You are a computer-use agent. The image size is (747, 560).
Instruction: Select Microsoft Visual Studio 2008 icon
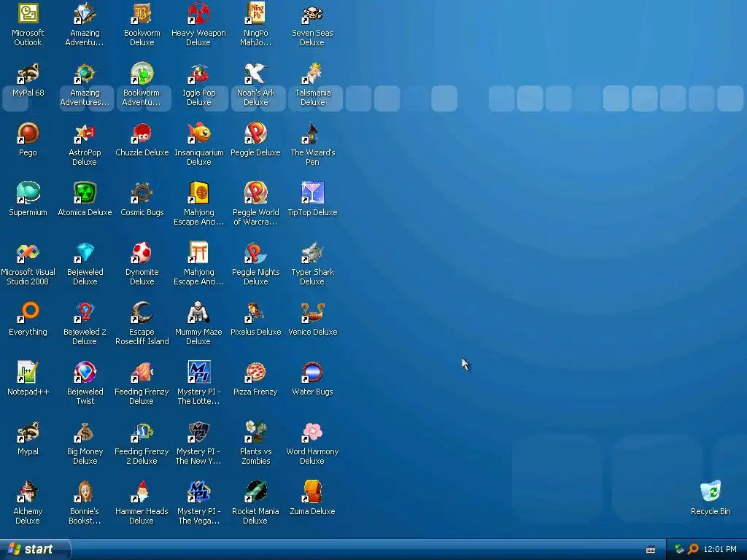click(28, 253)
